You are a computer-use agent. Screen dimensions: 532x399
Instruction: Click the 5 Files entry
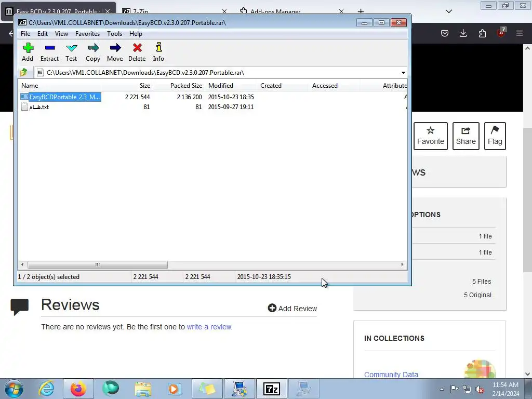click(482, 281)
